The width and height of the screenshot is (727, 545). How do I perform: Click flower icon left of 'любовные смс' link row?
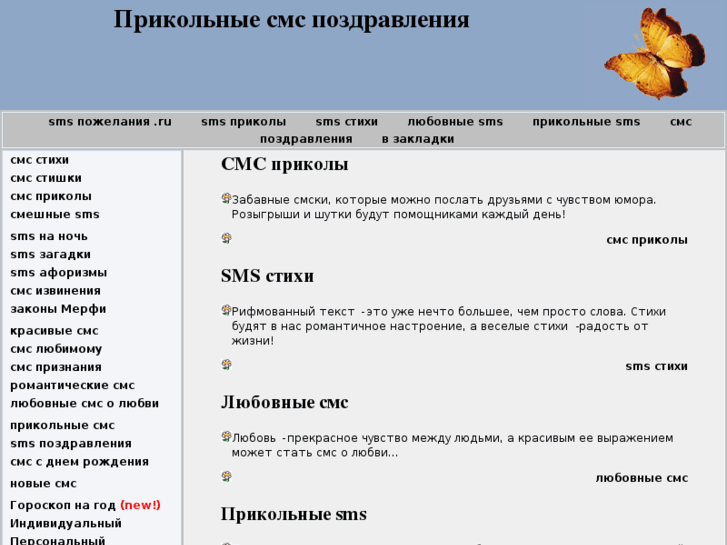point(226,476)
